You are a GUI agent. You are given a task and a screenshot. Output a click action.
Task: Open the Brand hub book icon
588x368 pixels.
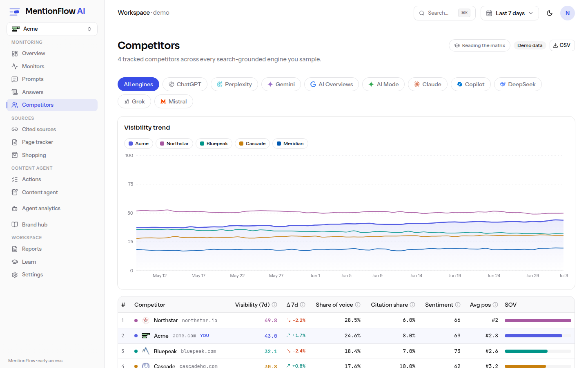(15, 224)
